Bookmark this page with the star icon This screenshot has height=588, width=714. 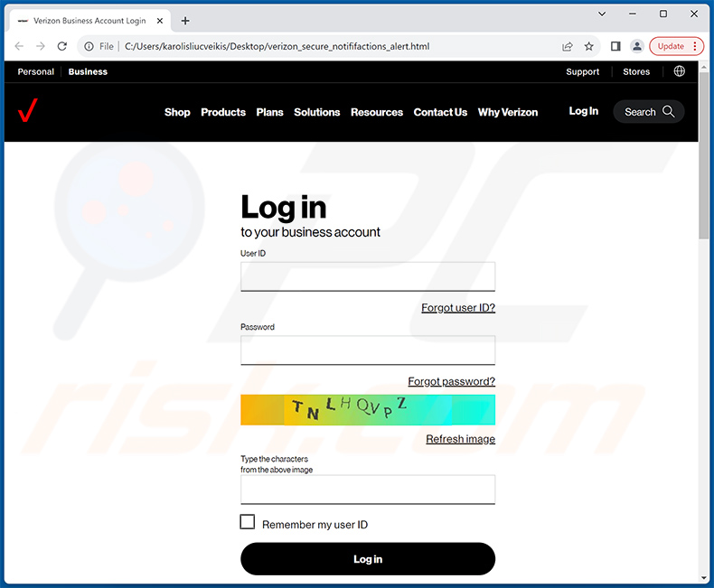click(589, 46)
